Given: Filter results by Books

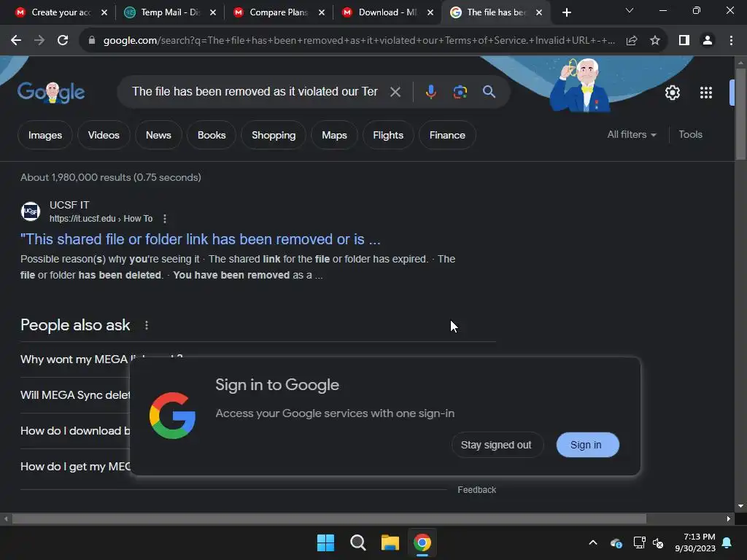Looking at the screenshot, I should click(x=212, y=135).
